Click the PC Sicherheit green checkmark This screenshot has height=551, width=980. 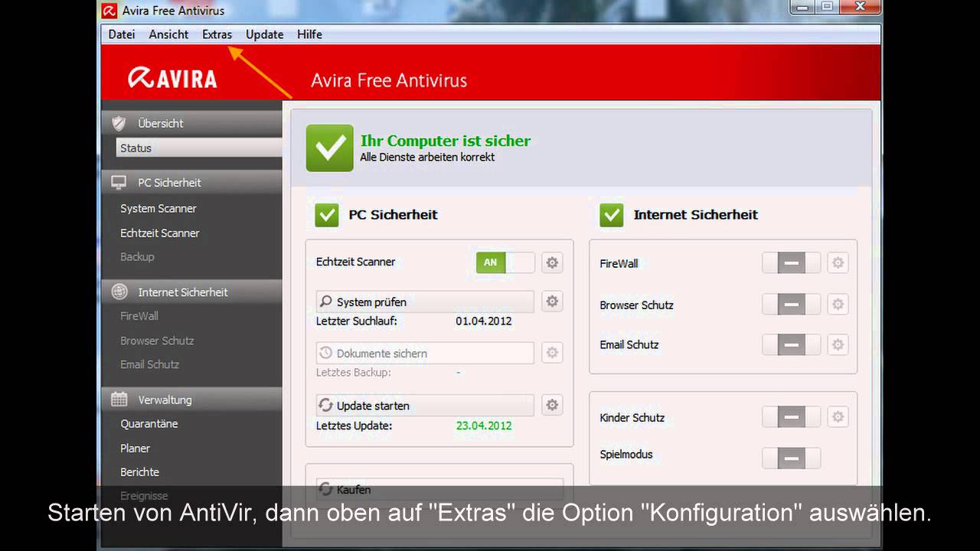click(327, 215)
